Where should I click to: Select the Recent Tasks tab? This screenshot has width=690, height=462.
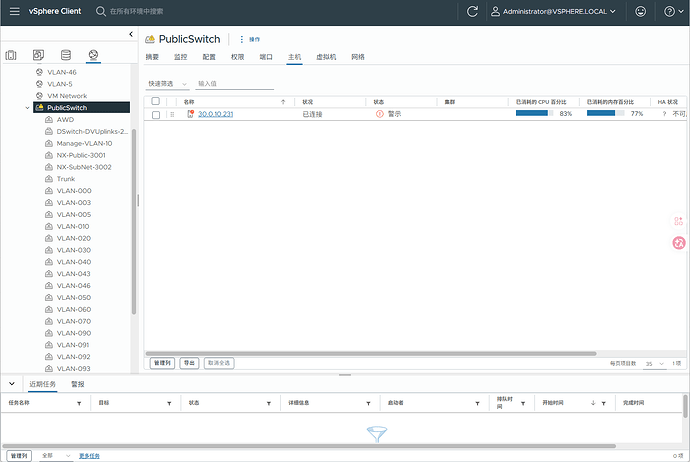(43, 384)
